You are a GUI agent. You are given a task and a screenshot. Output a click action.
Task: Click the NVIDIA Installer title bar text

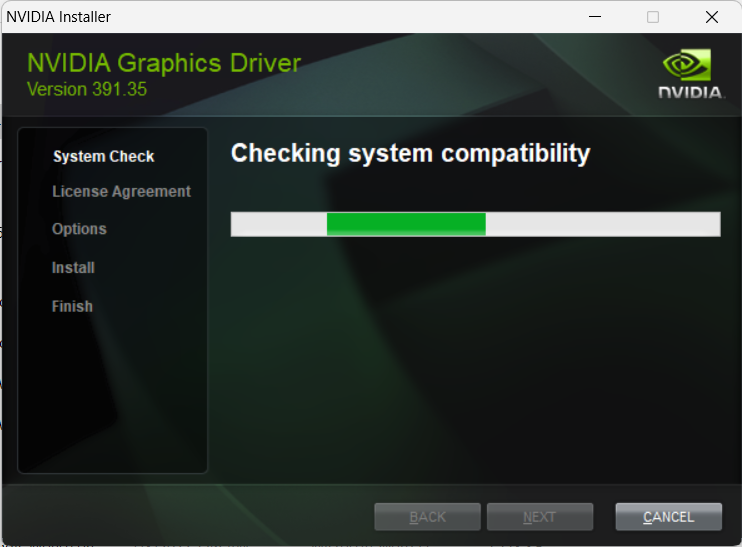[59, 17]
